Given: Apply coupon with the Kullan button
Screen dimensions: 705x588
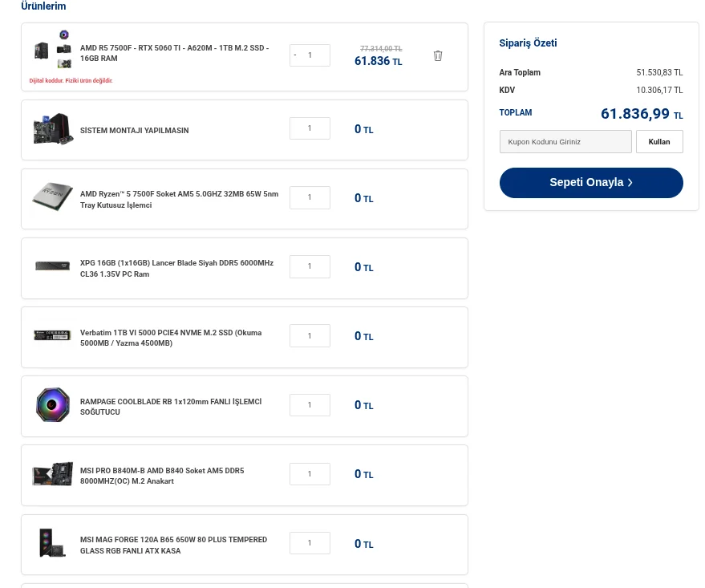Looking at the screenshot, I should click(659, 142).
